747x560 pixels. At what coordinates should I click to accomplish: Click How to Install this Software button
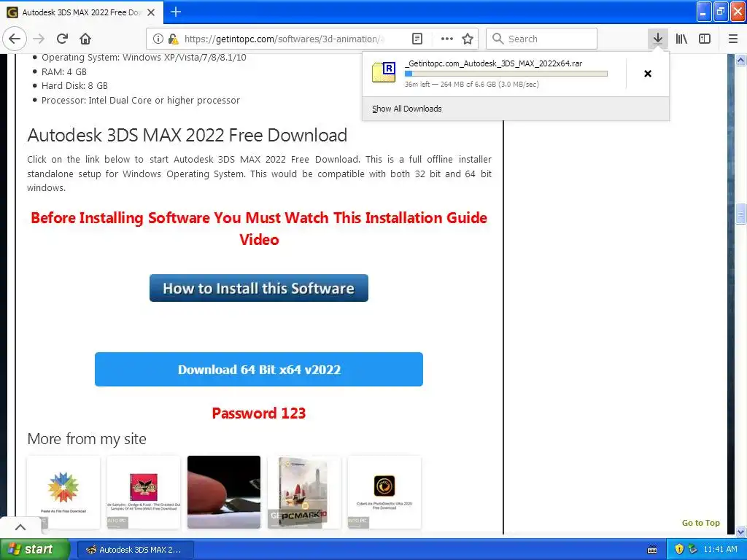click(x=259, y=288)
